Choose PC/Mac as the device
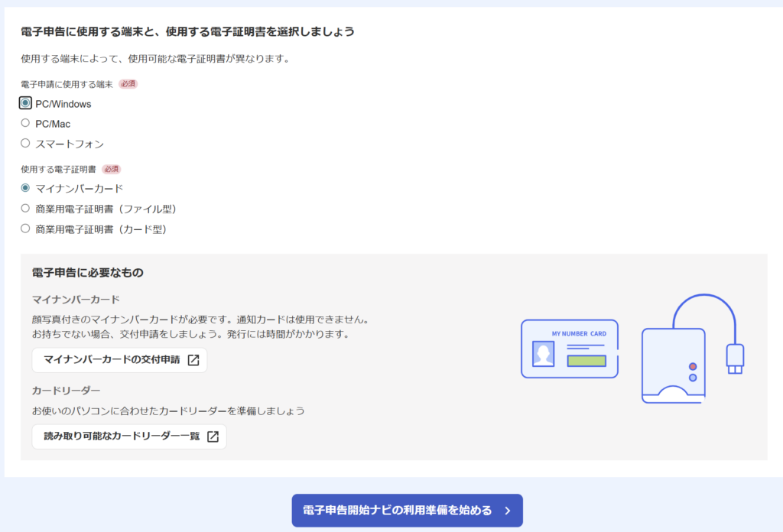Screen dimensions: 783x532 (x=26, y=123)
